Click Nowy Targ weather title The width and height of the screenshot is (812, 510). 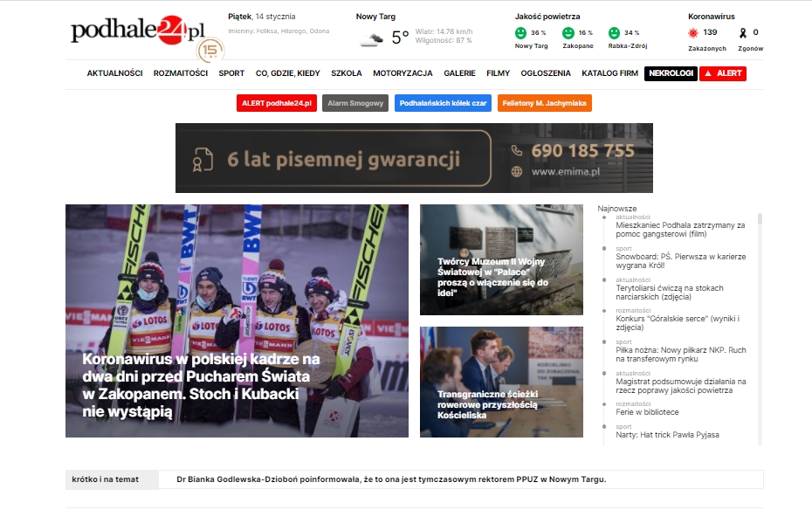point(375,17)
